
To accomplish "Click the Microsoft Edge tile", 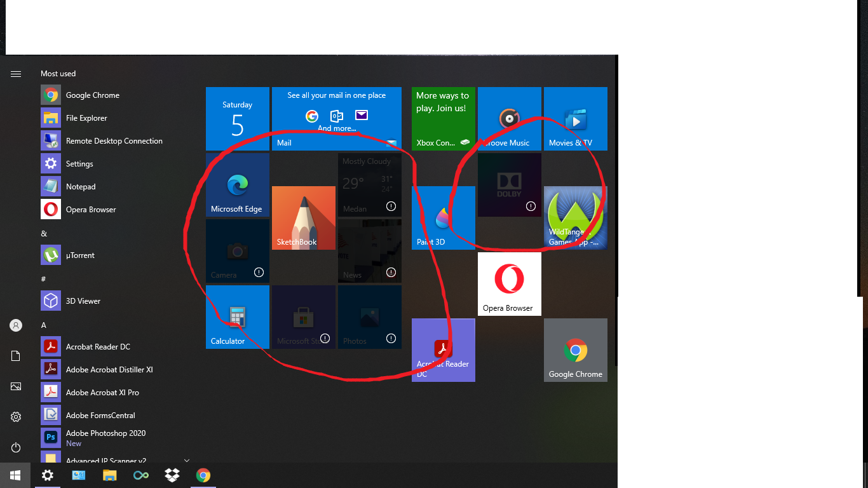I will point(238,185).
